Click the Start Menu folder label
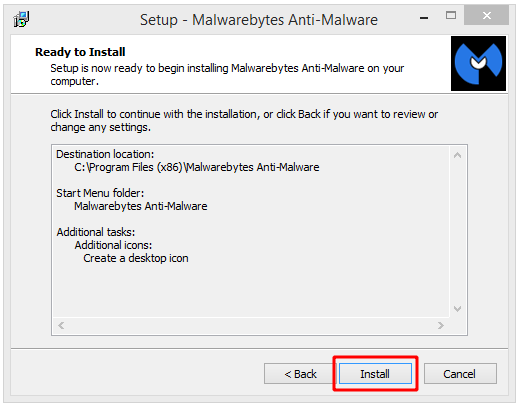521x405 pixels. [x=100, y=193]
